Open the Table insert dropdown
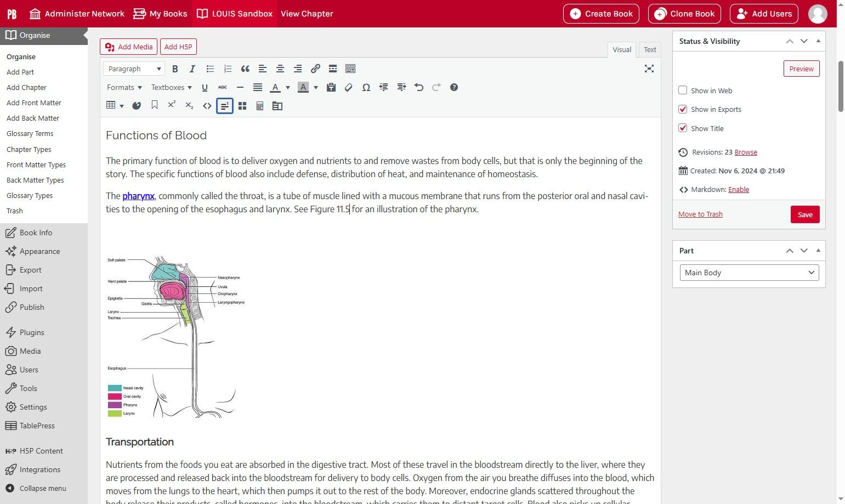845x504 pixels. pyautogui.click(x=115, y=105)
